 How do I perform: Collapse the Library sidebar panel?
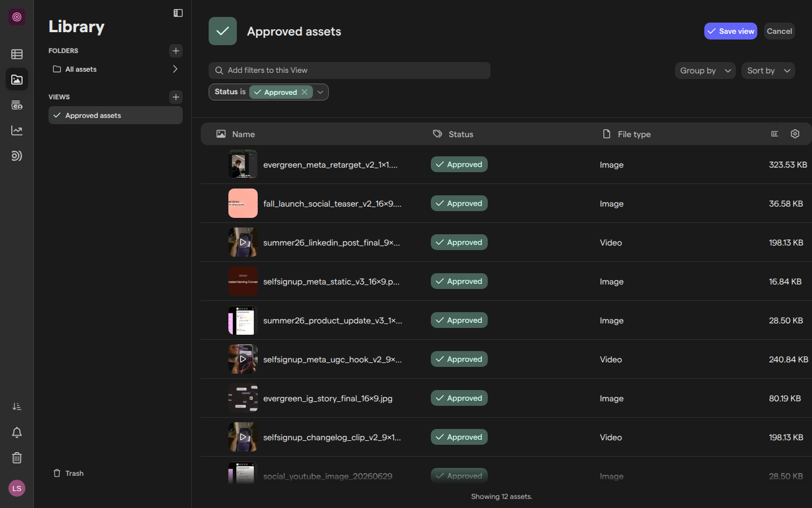178,13
